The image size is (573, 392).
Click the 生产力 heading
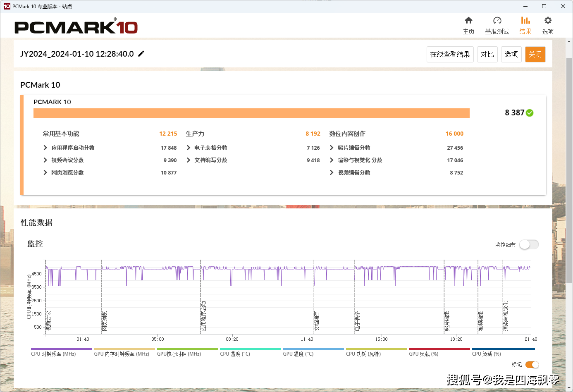pos(195,134)
